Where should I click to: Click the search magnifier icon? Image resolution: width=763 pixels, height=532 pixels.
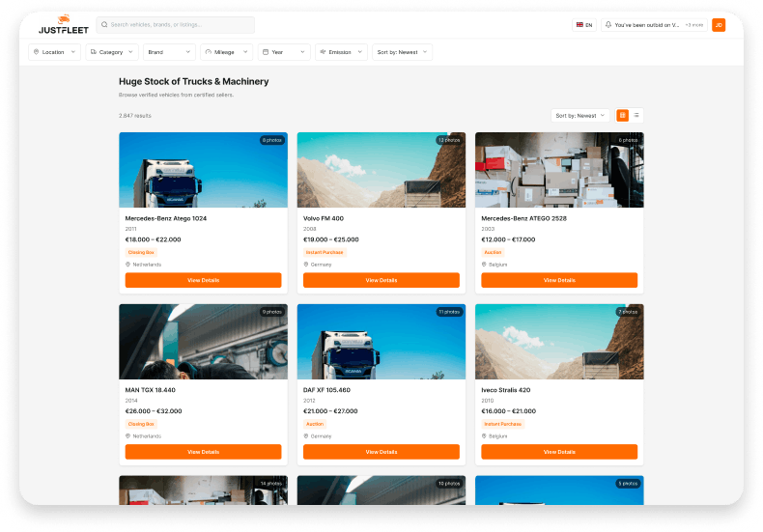point(104,25)
